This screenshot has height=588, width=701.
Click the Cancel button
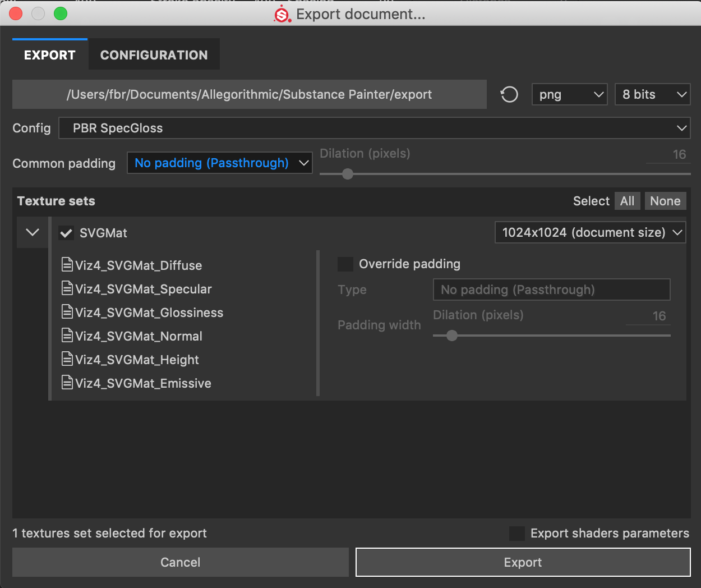point(180,562)
